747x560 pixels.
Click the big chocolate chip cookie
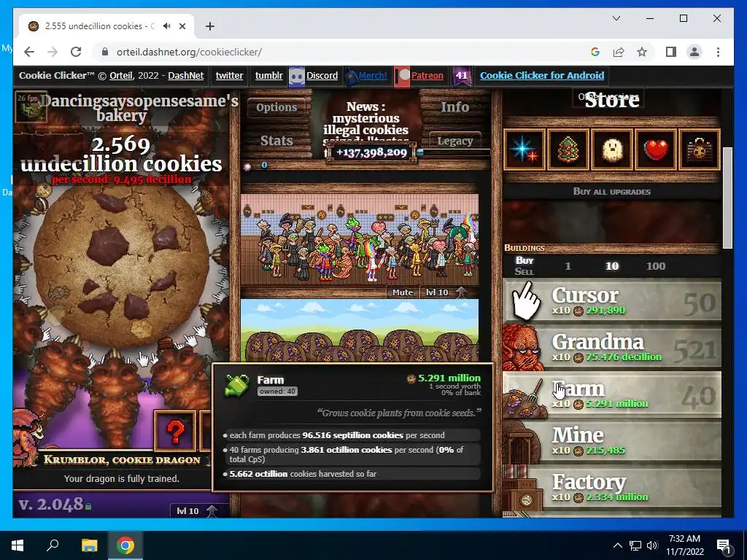tap(122, 265)
